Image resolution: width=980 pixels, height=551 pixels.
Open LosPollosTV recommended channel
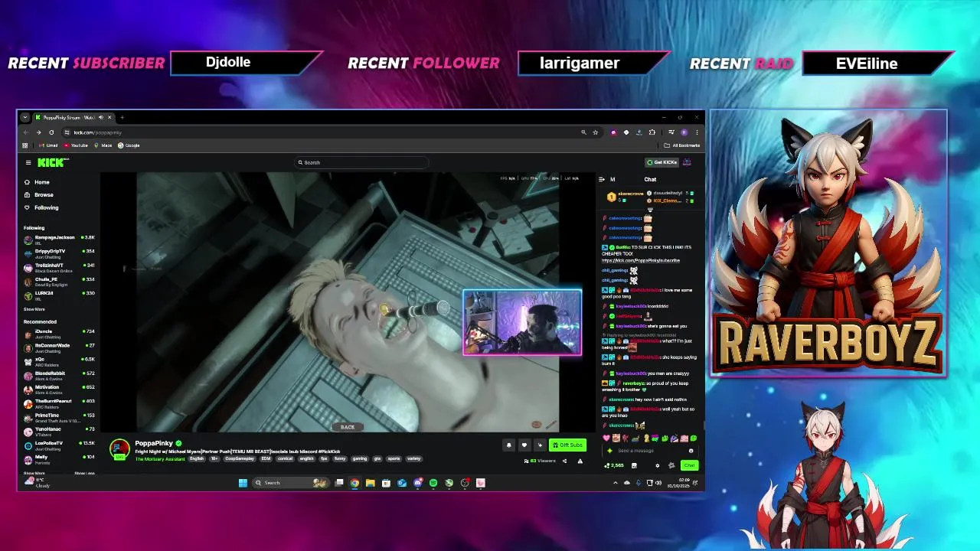tap(59, 445)
